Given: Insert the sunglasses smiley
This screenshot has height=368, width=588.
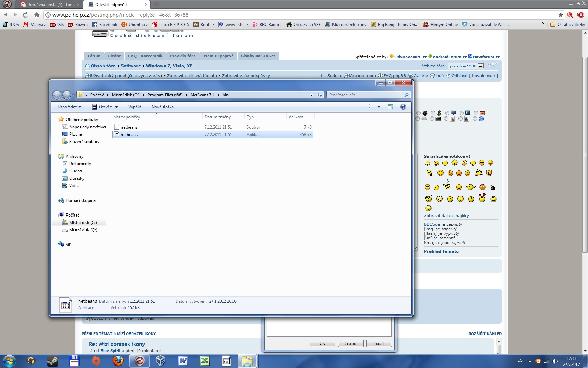Looking at the screenshot, I should point(482,163).
